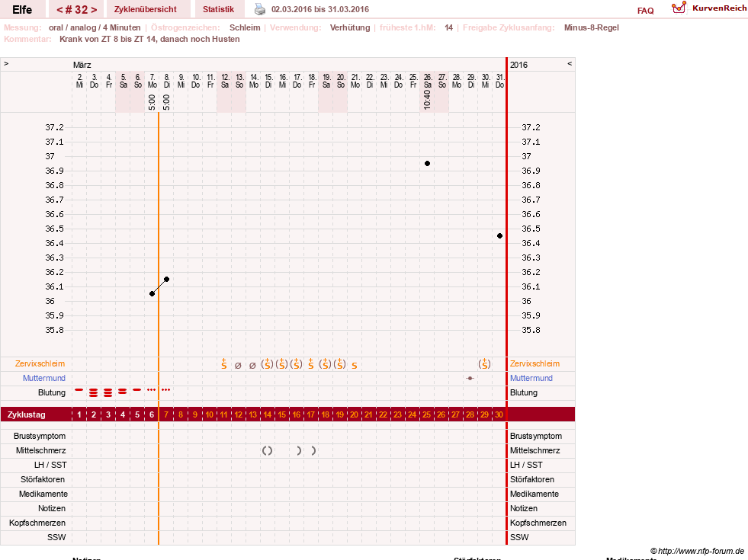This screenshot has height=560, width=748.
Task: Click the bleeding symbol on cycle day 1
Action: tap(79, 390)
